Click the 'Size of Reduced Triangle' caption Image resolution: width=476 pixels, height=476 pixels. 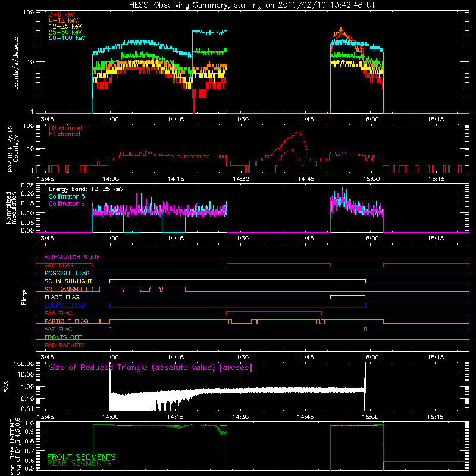(x=151, y=368)
